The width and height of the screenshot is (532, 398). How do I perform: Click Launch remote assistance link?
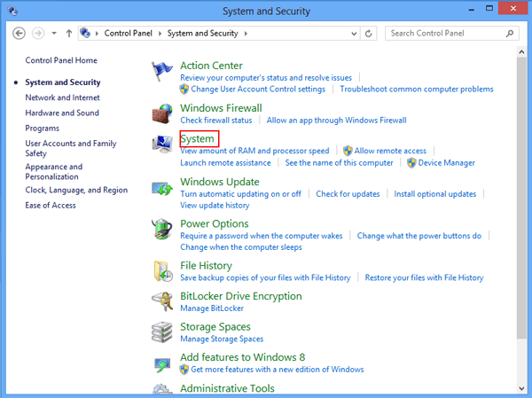point(225,163)
